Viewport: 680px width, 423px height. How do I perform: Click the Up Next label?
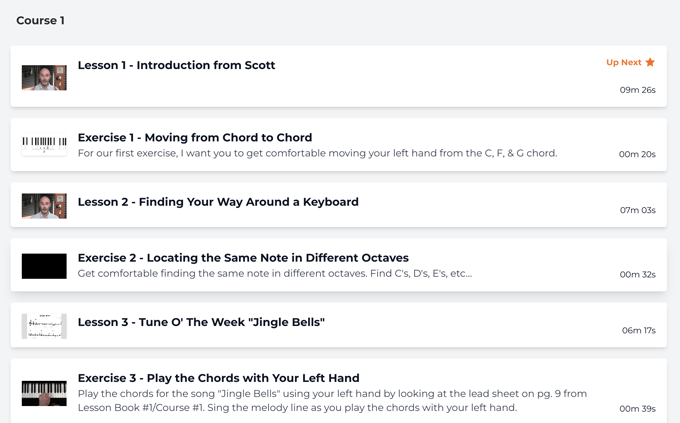pos(624,62)
